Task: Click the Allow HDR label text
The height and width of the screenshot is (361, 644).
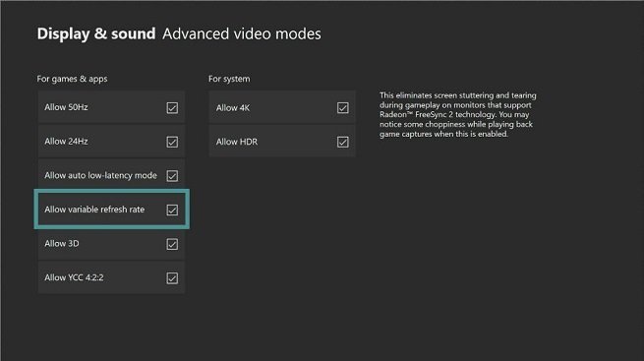Action: [237, 142]
